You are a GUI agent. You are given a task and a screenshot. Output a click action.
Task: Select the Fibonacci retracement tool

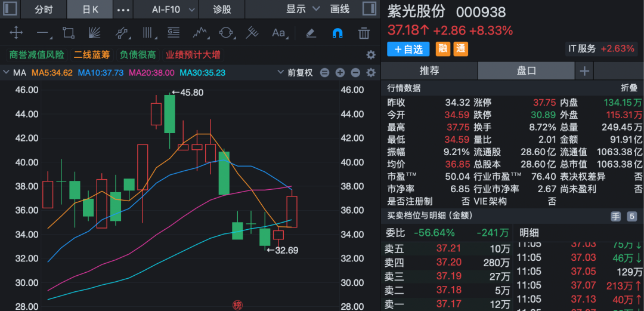[174, 32]
